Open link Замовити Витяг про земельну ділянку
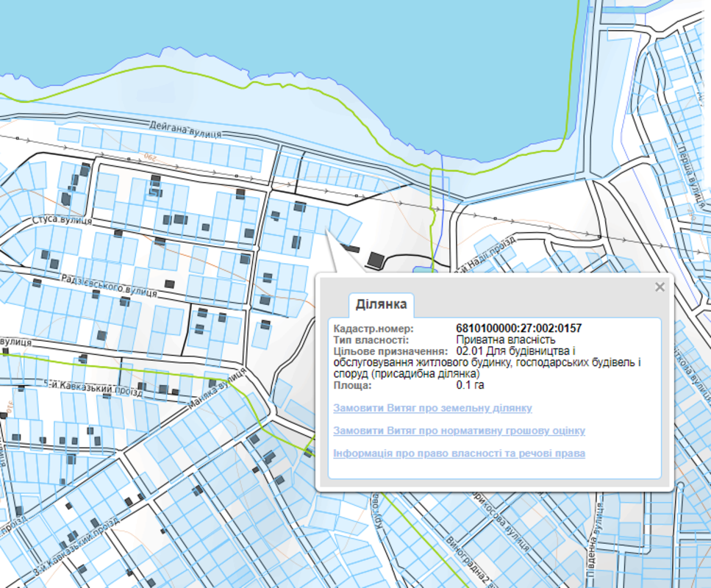 (432, 408)
